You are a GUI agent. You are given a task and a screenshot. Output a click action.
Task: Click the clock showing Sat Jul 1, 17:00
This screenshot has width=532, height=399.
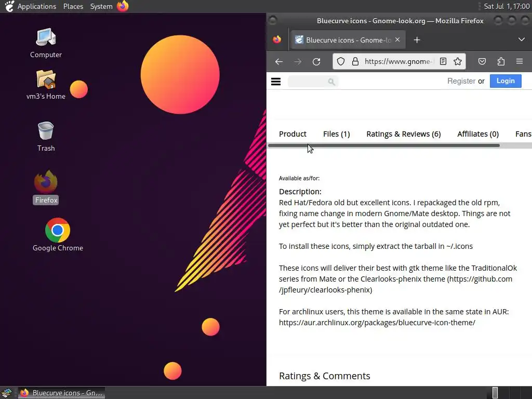point(506,6)
